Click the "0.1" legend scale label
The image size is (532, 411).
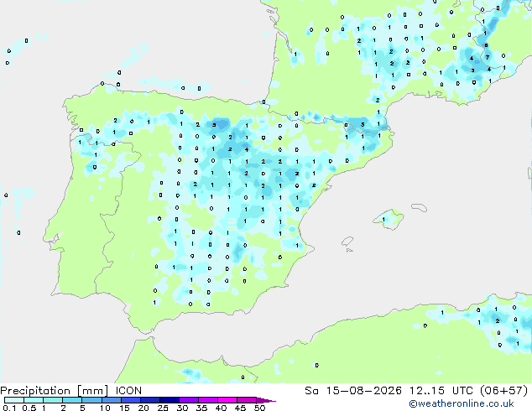click(9, 408)
